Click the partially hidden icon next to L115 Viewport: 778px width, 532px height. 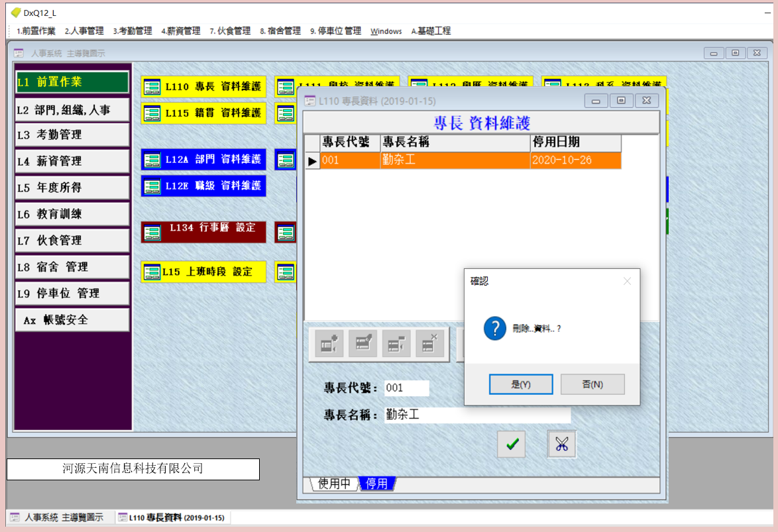[286, 113]
